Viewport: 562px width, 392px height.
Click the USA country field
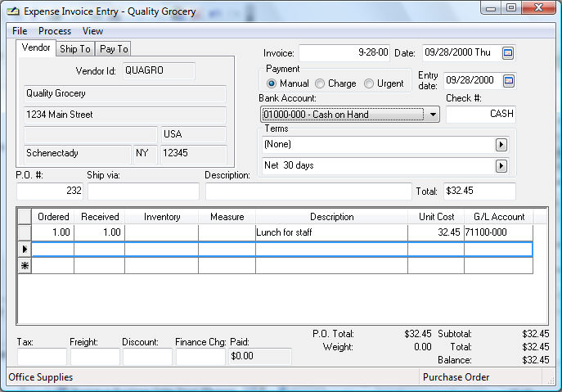pyautogui.click(x=194, y=134)
